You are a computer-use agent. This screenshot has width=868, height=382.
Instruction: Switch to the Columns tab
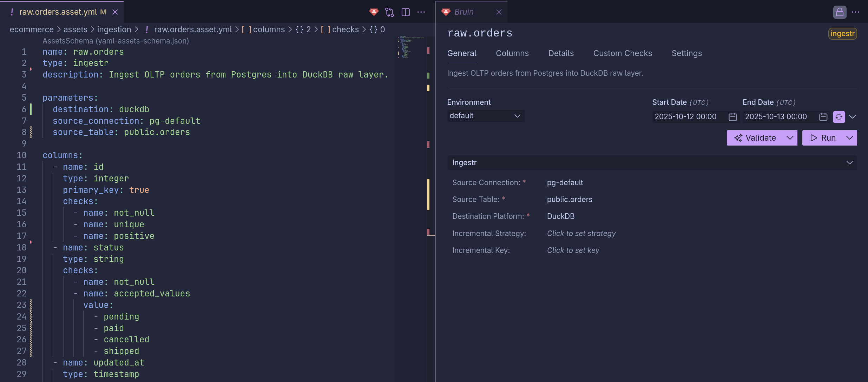click(512, 53)
